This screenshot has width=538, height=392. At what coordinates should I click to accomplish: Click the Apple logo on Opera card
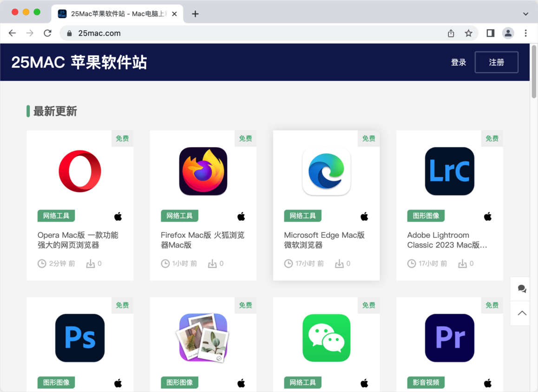click(118, 216)
